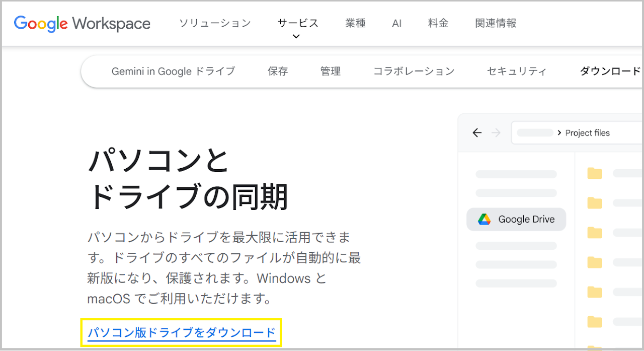Click the chevron before Project files
The image size is (644, 351).
[559, 133]
